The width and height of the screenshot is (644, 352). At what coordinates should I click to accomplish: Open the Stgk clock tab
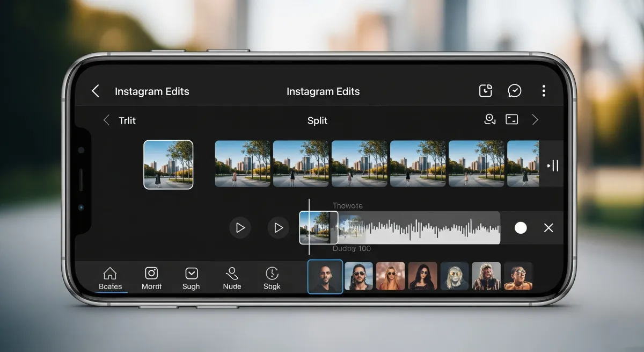[272, 278]
